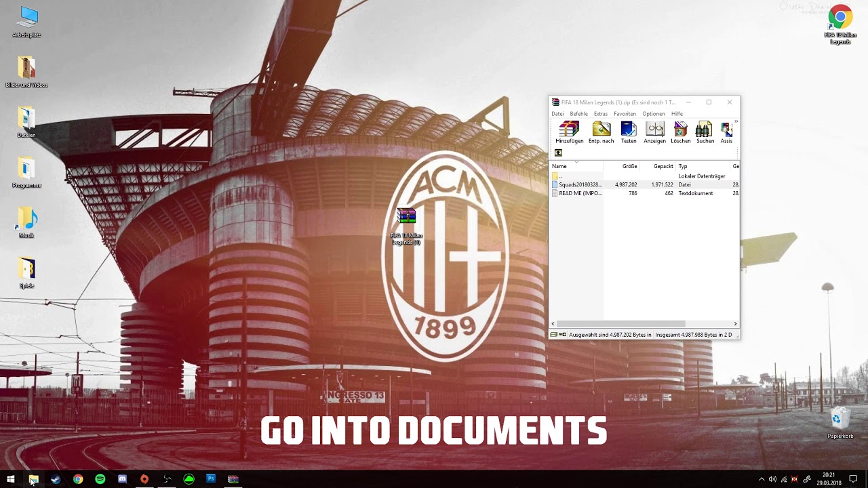
Task: Open the volume control in the system tray
Action: [x=772, y=479]
